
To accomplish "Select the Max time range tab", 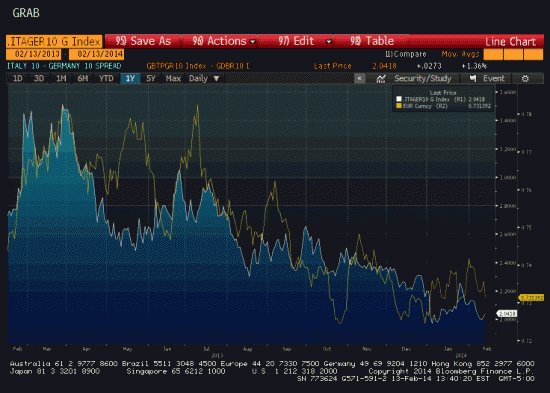I will click(173, 78).
